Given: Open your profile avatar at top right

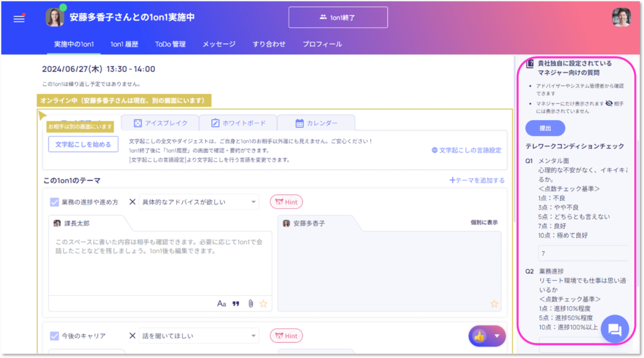Looking at the screenshot, I should 621,17.
